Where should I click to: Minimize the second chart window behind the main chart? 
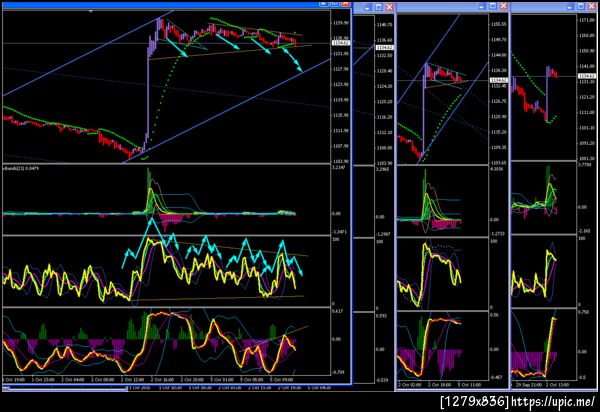click(368, 7)
